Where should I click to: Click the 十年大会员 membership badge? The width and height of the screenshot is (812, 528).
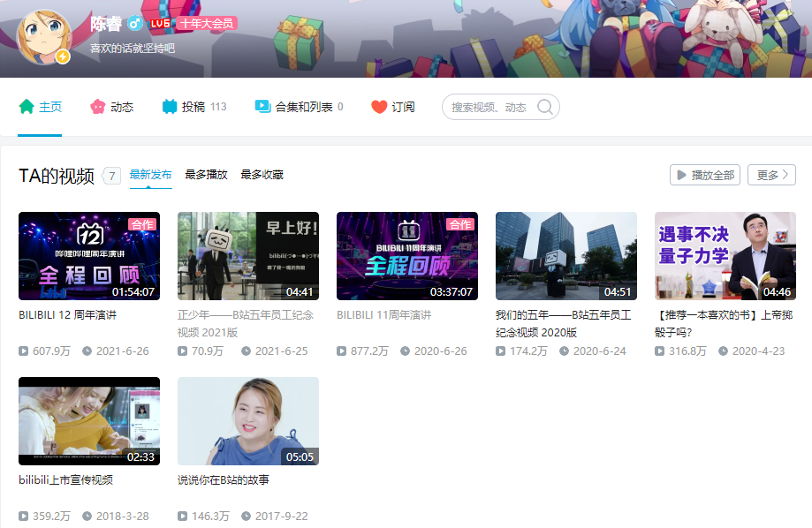pyautogui.click(x=207, y=23)
